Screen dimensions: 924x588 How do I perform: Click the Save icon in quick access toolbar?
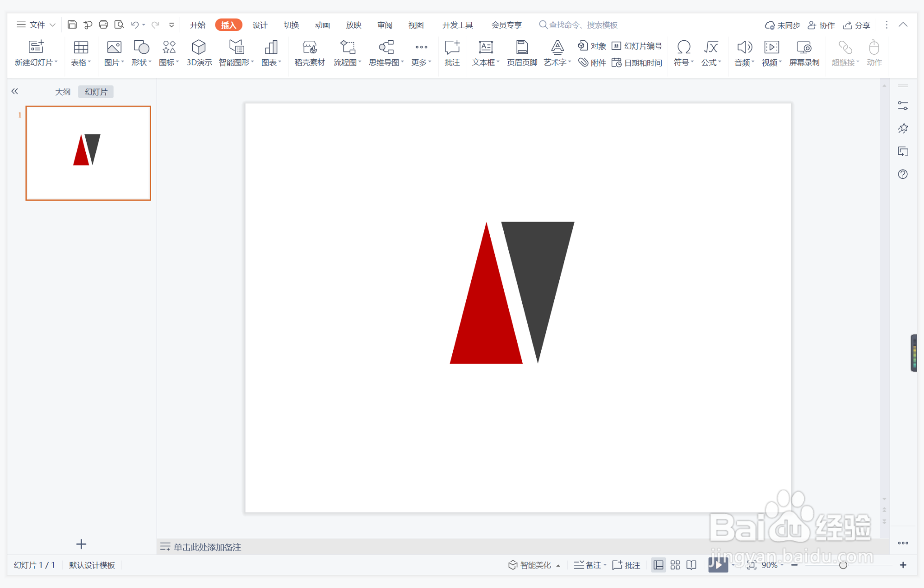72,25
